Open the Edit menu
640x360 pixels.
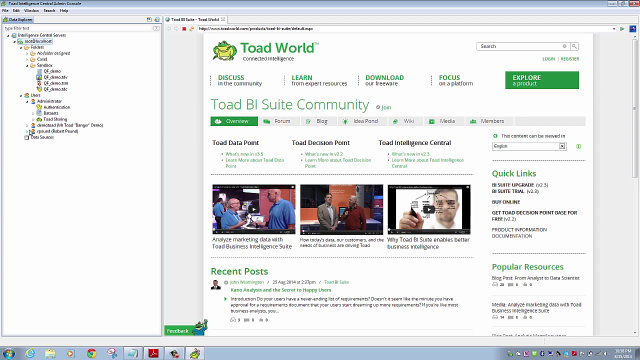16,11
